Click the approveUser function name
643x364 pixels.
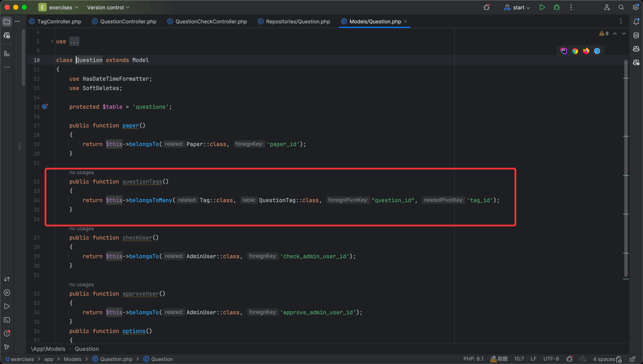click(x=140, y=294)
